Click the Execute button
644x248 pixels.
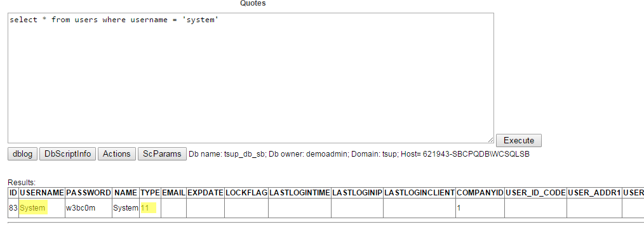(x=519, y=140)
